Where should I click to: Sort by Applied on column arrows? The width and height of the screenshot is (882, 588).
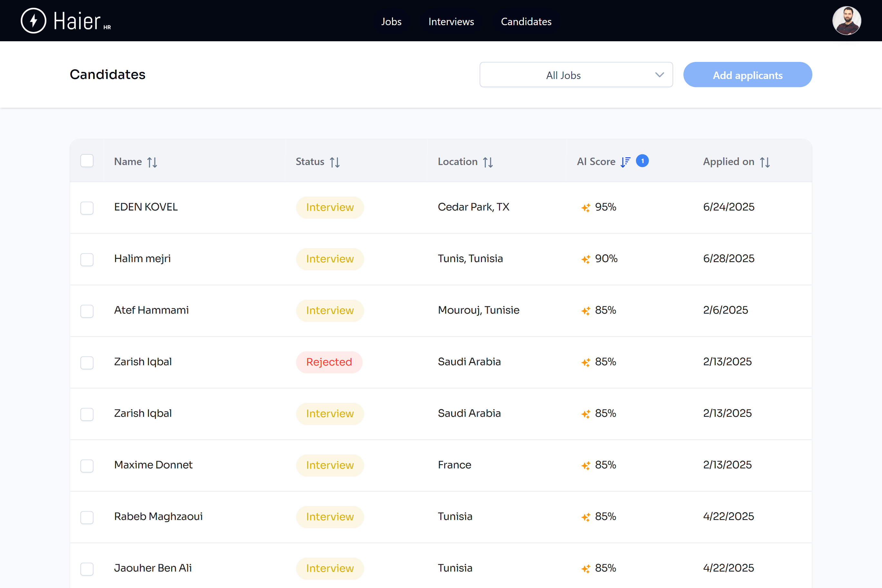(765, 162)
